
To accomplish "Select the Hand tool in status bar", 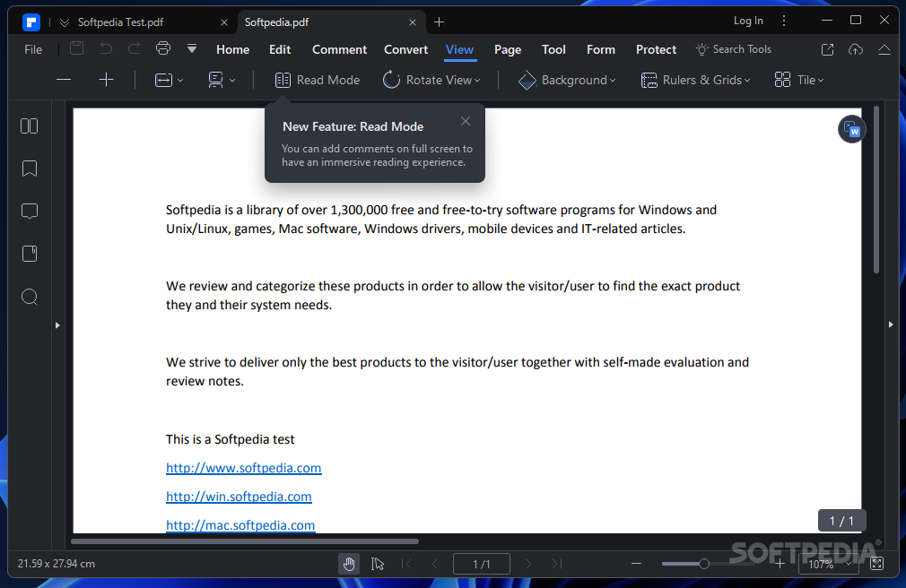I will [349, 564].
